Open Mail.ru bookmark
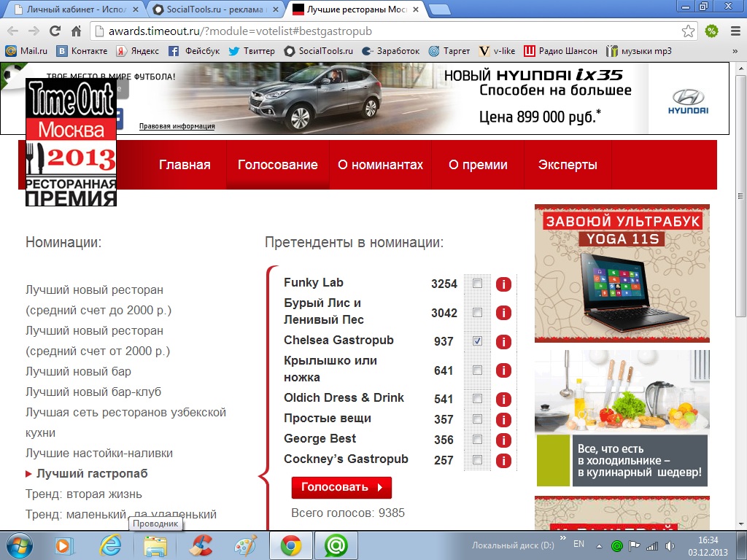The width and height of the screenshot is (747, 560). pyautogui.click(x=26, y=51)
